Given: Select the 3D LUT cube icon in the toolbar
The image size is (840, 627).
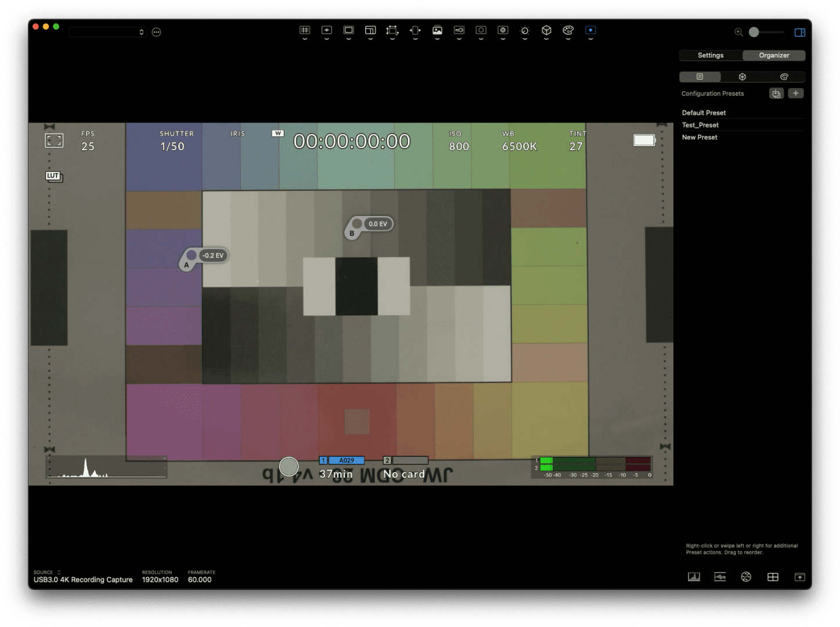Looking at the screenshot, I should coord(546,31).
